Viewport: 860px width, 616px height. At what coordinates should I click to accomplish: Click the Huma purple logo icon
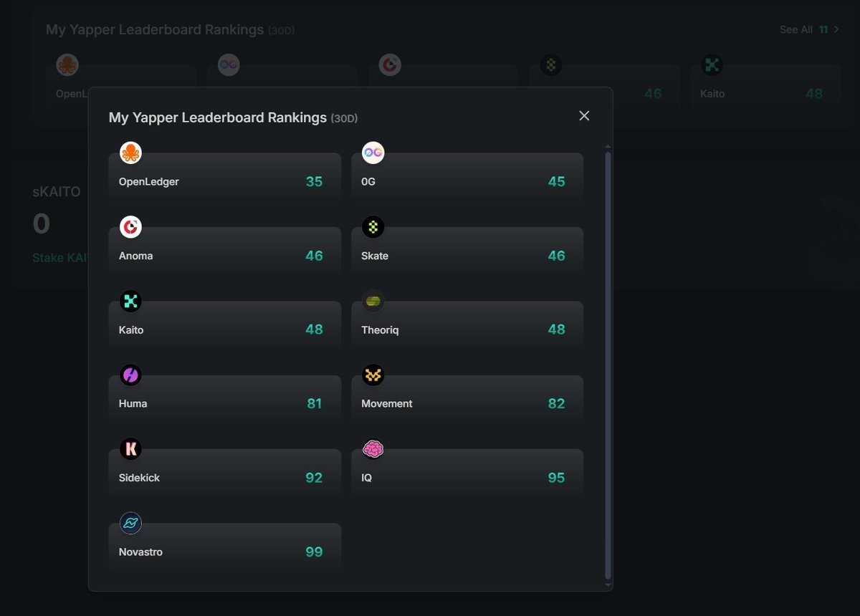tap(130, 375)
